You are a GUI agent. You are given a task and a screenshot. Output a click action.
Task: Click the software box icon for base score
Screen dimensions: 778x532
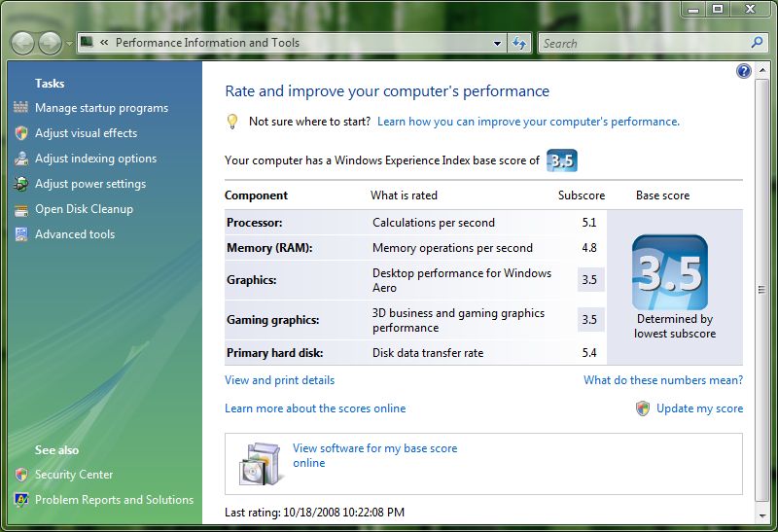click(262, 464)
